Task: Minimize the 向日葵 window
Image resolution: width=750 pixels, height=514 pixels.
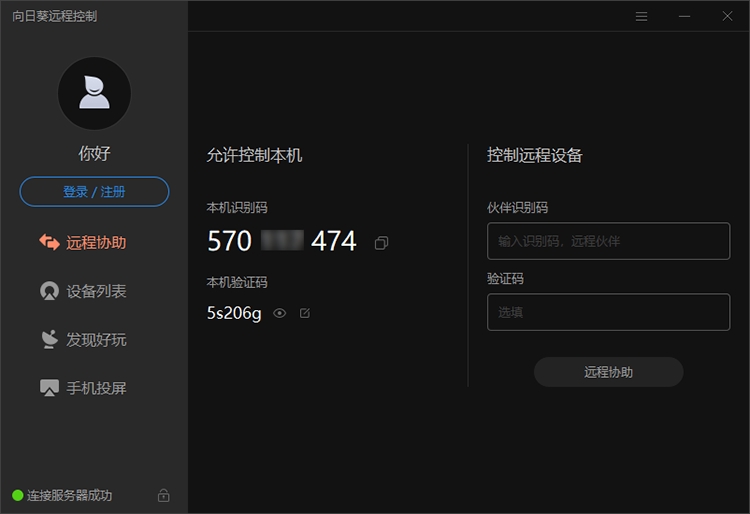Action: click(x=685, y=16)
